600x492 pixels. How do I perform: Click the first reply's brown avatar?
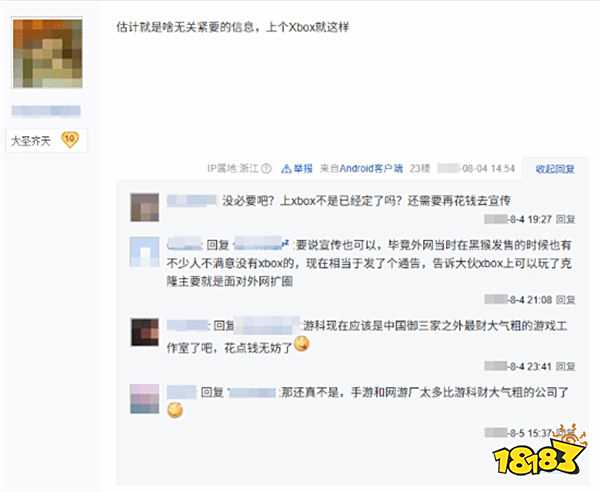pos(145,207)
